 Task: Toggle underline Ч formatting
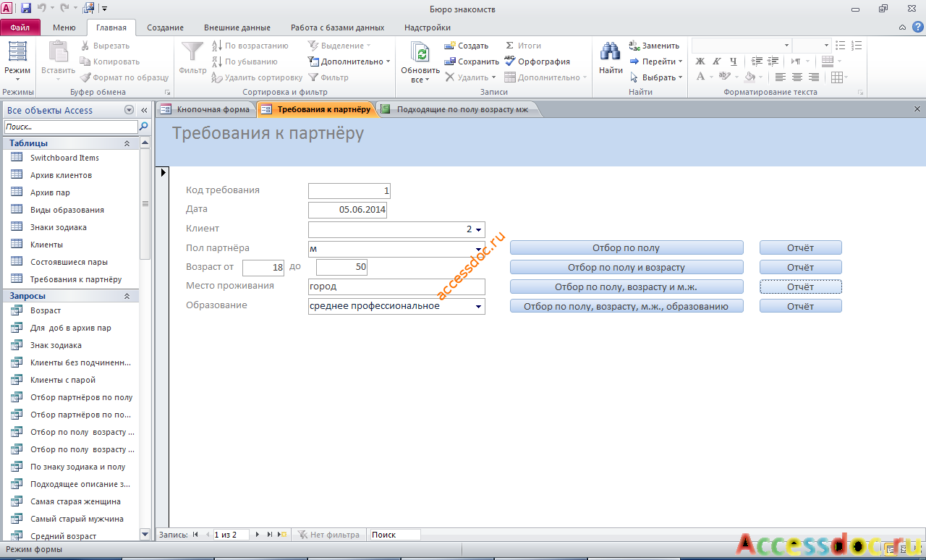coord(734,61)
